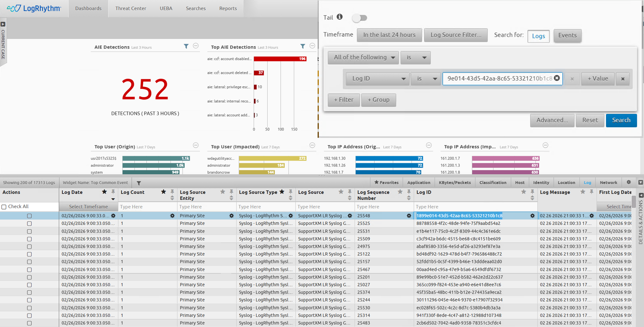Star the Log Date column as favorite
This screenshot has width=644, height=327.
[x=104, y=192]
